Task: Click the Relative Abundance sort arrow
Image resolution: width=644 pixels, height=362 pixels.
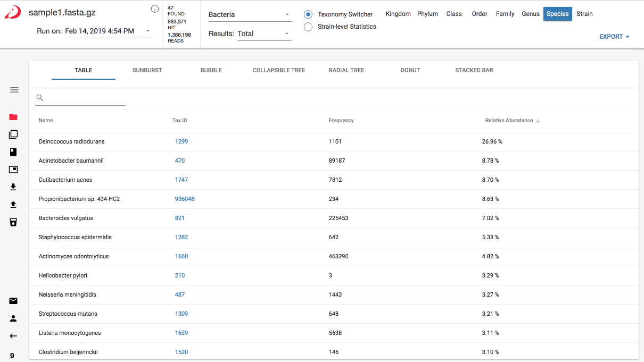Action: coord(538,121)
